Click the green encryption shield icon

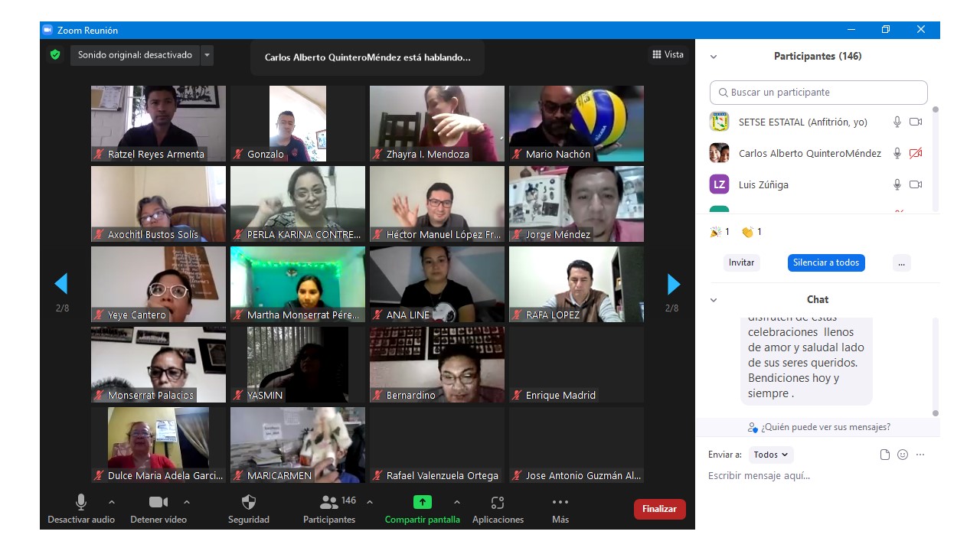54,55
